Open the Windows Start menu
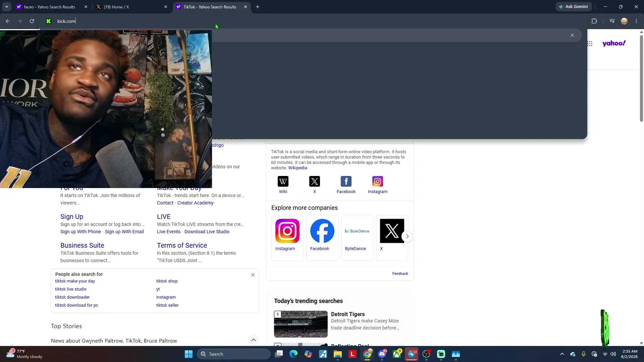This screenshot has width=644, height=362. pos(189,354)
